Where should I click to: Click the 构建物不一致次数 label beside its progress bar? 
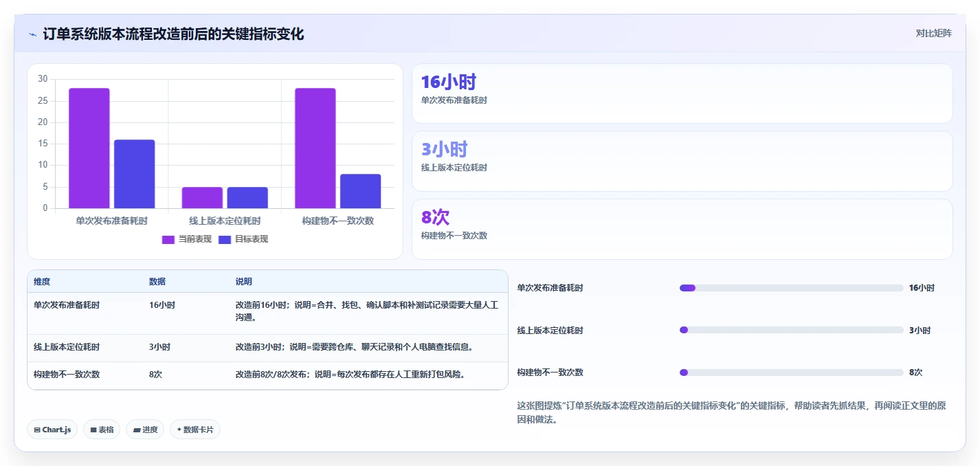550,373
